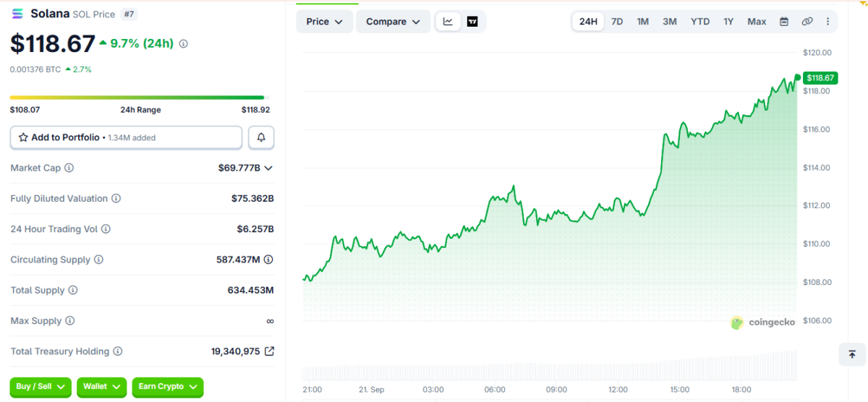This screenshot has height=402, width=868.
Task: Click the 634.453M total supply value
Action: point(250,290)
